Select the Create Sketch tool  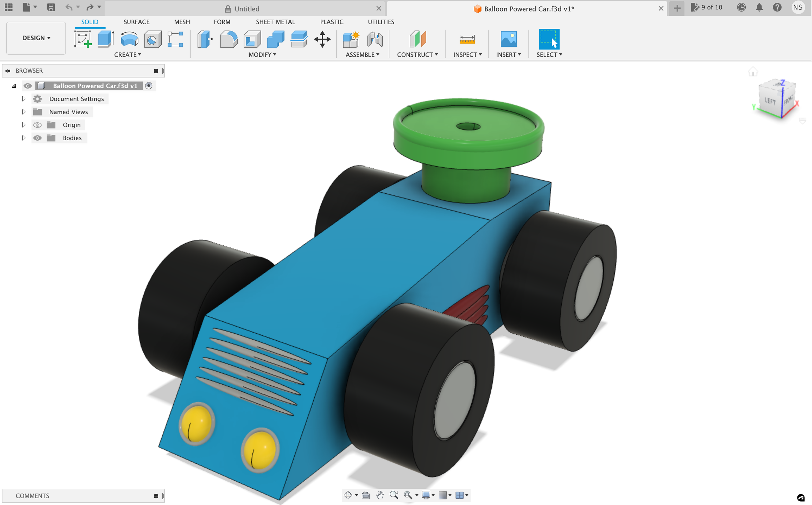[x=83, y=39]
